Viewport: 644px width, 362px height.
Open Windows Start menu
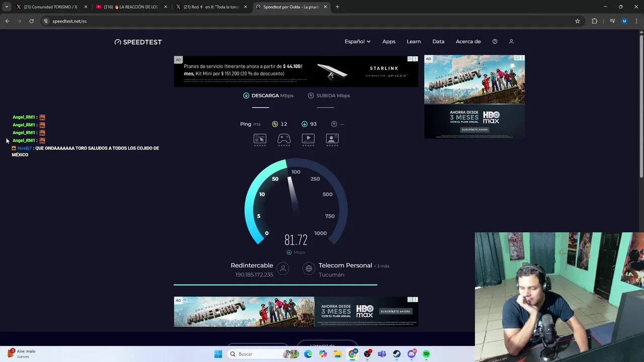218,354
